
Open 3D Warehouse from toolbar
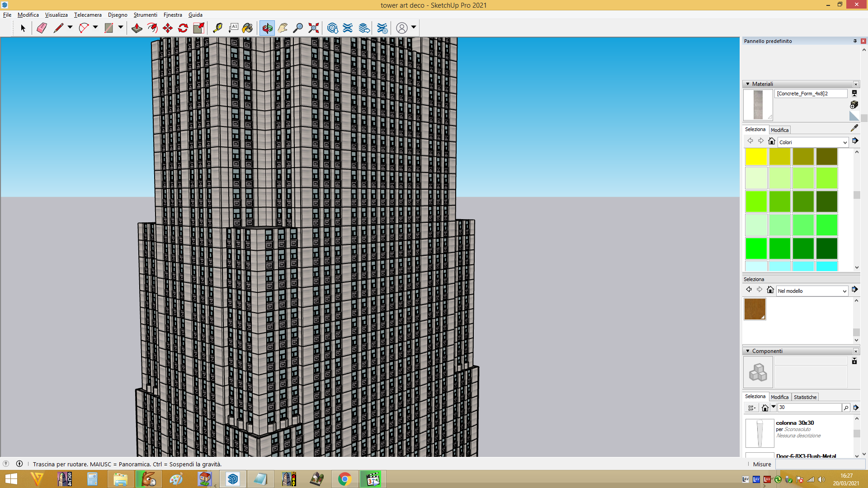pos(333,28)
